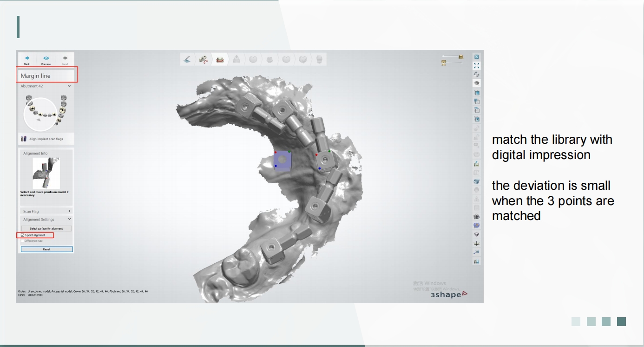Select the margin line step icon in the workflow bar
The width and height of the screenshot is (644, 347).
(220, 60)
